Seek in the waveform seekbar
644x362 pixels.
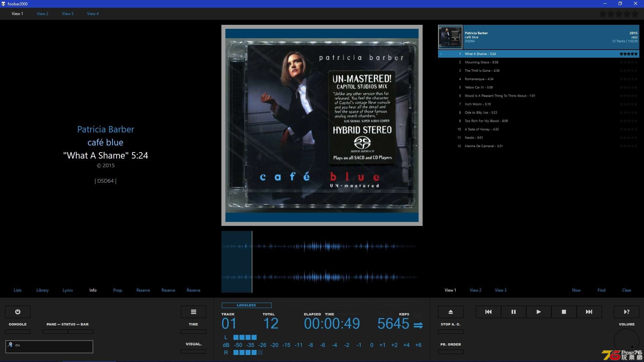click(x=322, y=262)
